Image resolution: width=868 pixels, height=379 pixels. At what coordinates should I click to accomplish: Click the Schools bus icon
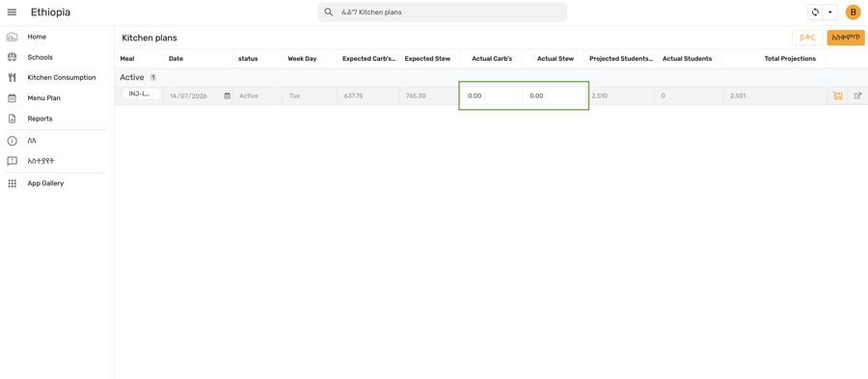coord(13,58)
